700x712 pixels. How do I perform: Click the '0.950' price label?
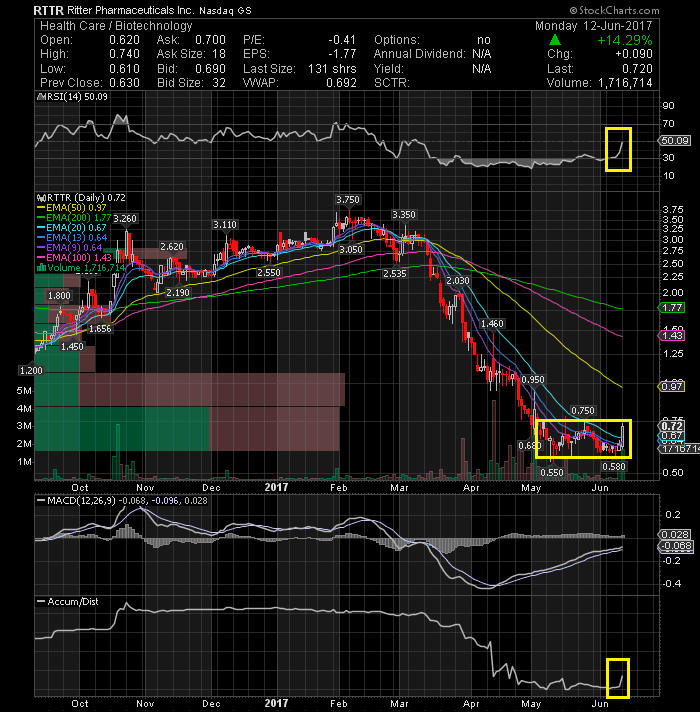[532, 379]
